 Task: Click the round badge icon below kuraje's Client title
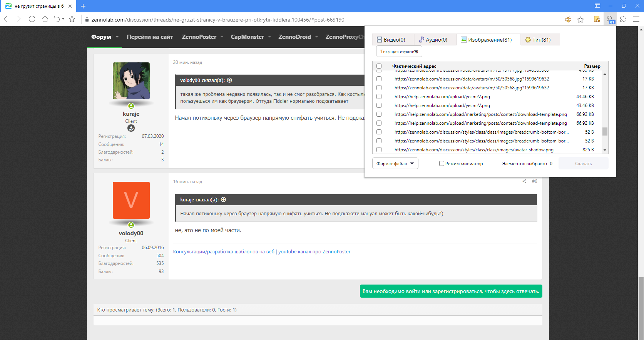[x=131, y=128]
